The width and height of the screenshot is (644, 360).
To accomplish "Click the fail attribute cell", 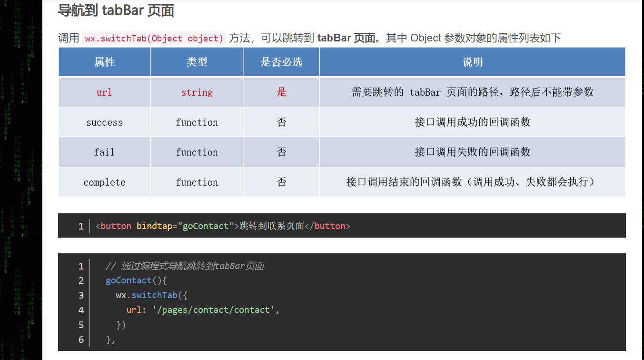I will (x=105, y=152).
